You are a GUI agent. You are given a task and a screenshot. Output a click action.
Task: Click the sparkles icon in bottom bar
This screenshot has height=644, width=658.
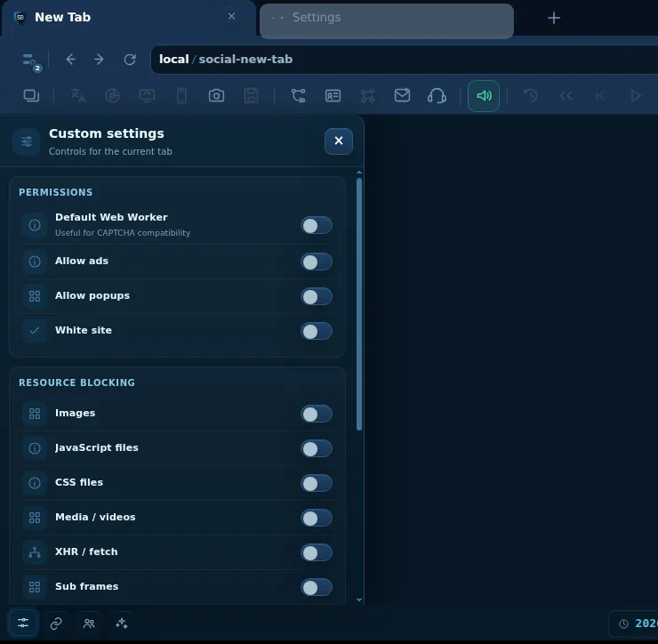tap(122, 624)
